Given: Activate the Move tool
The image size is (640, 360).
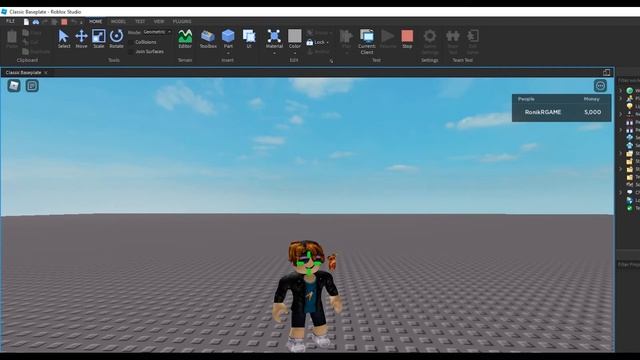Looking at the screenshot, I should click(81, 38).
